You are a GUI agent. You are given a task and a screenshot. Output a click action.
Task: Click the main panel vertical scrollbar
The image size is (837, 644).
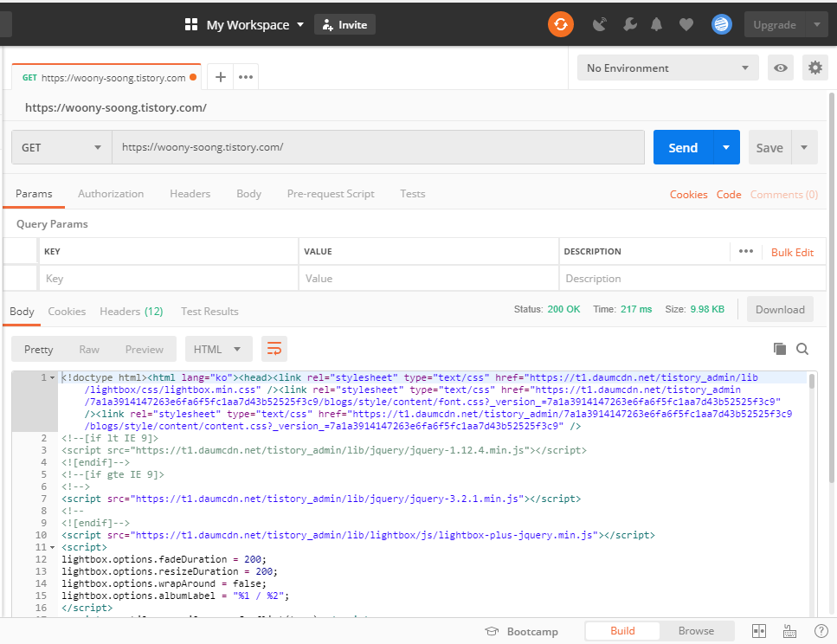[832, 288]
